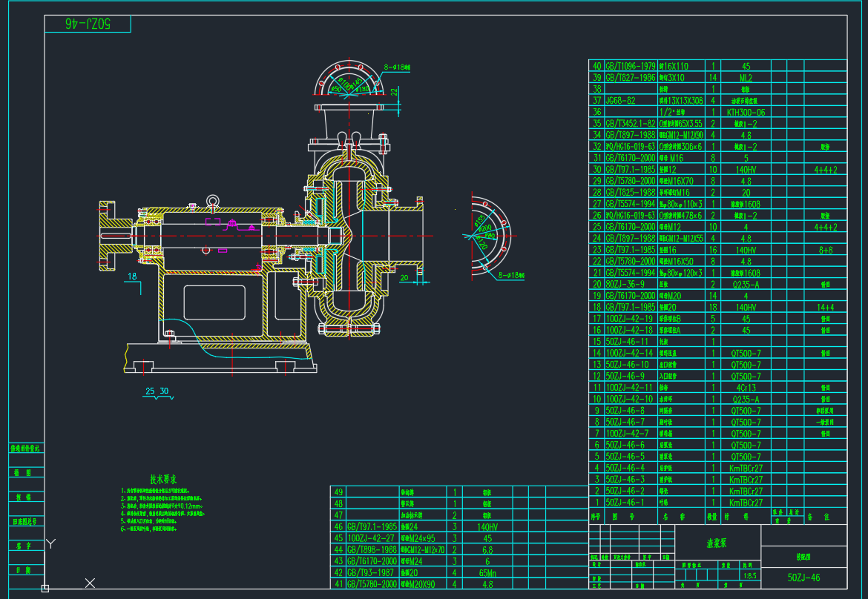Click the dimension 18 label near pump base
This screenshot has width=868, height=599.
tap(132, 277)
